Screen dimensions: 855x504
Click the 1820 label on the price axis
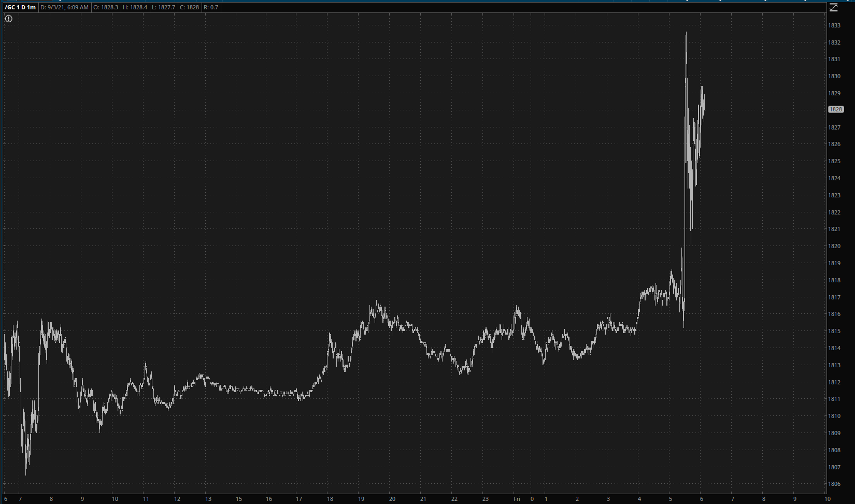(834, 246)
